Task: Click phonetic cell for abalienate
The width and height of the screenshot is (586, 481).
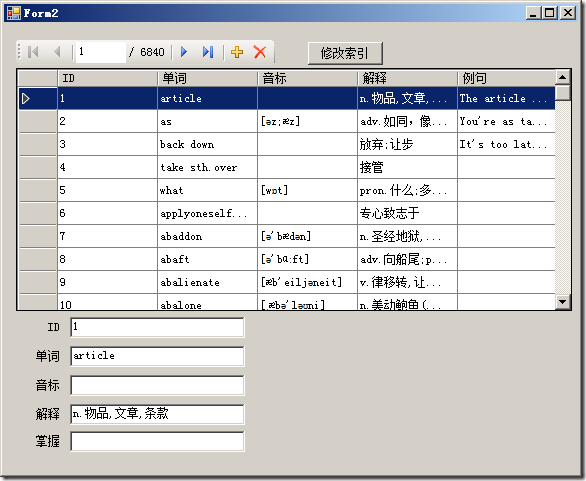Action: [307, 282]
